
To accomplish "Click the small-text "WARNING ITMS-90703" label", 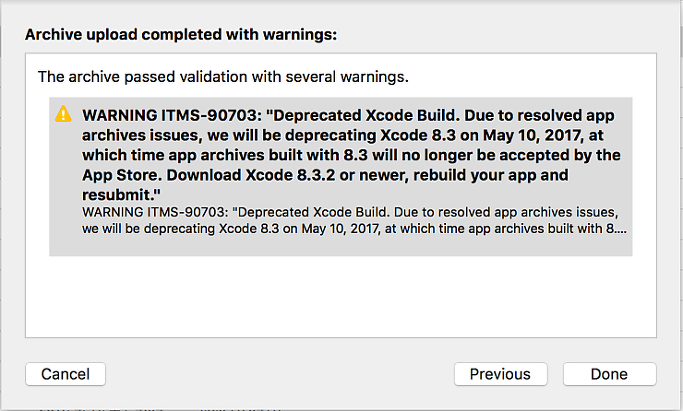I will pos(155,212).
